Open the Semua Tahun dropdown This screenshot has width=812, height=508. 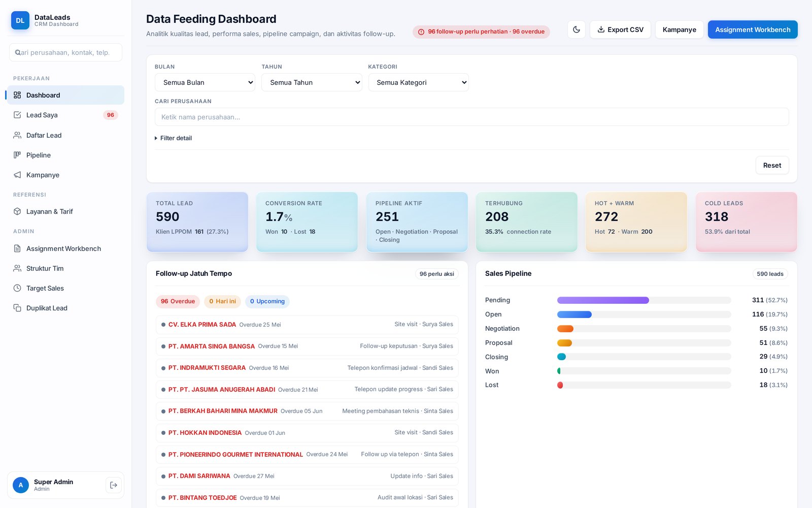coord(312,82)
